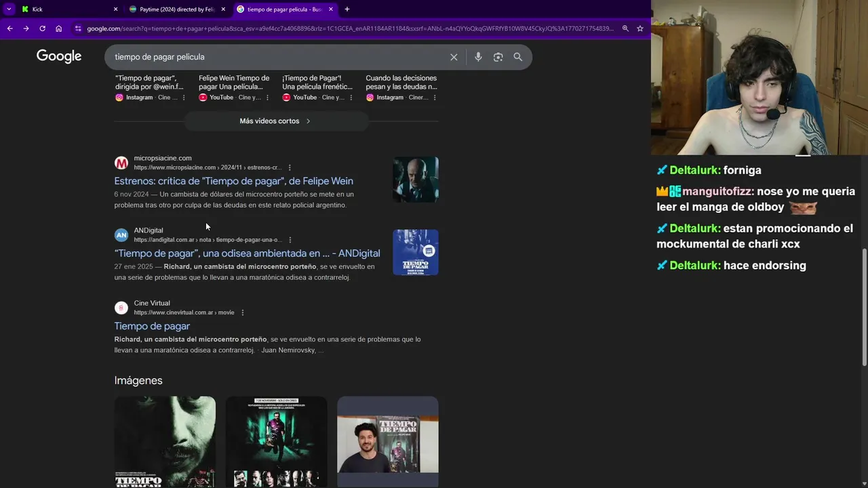Image resolution: width=868 pixels, height=488 pixels.
Task: Open the micropsiacine result thumbnail
Action: (x=416, y=180)
